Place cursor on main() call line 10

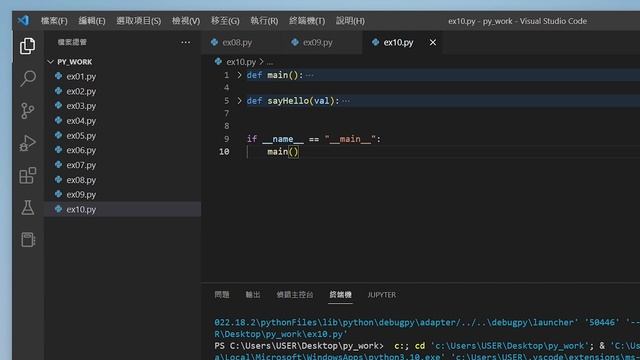pos(283,151)
